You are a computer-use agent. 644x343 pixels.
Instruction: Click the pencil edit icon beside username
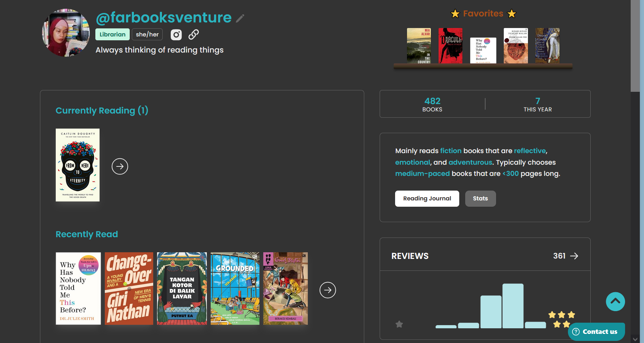click(240, 18)
